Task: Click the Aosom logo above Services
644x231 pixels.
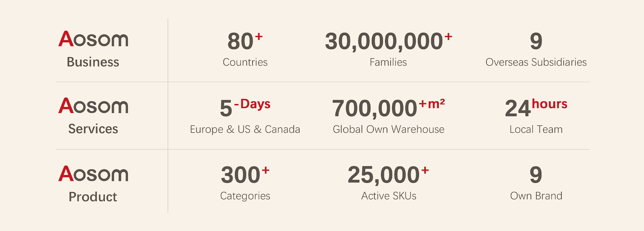Action: point(93,106)
